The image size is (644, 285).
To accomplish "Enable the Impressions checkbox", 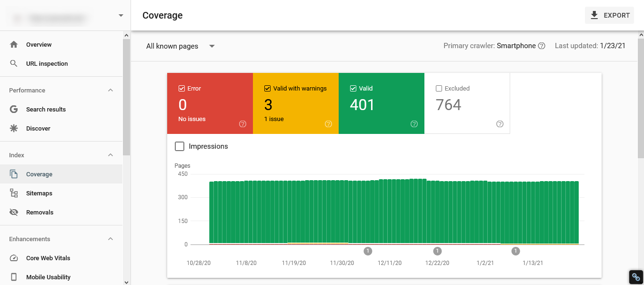I will [180, 146].
